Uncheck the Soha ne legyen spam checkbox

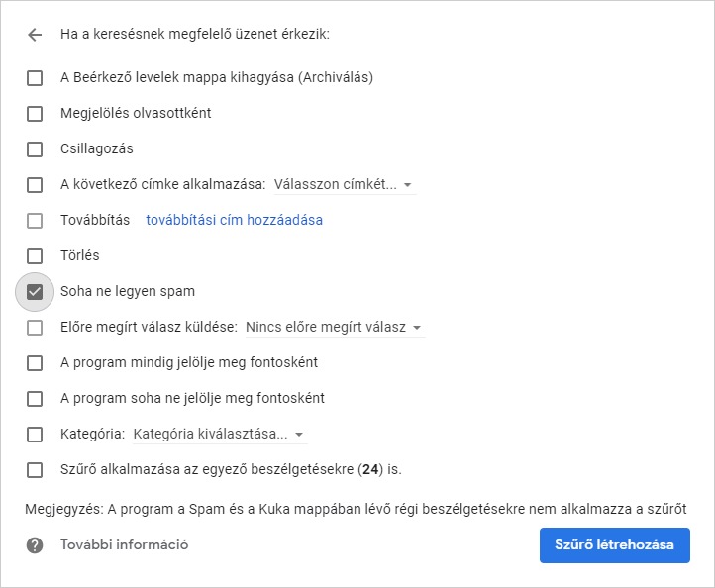[35, 291]
